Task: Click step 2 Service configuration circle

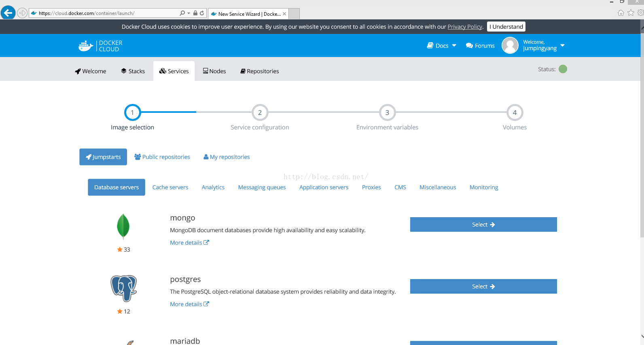Action: tap(260, 112)
